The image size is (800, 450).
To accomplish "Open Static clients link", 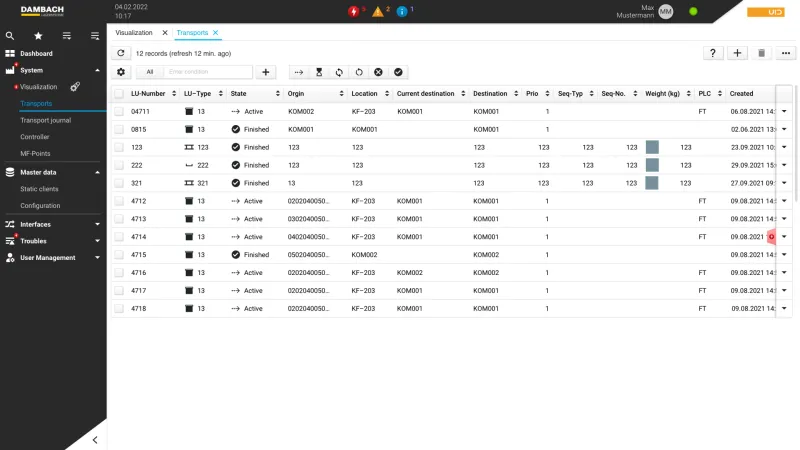I will (39, 189).
